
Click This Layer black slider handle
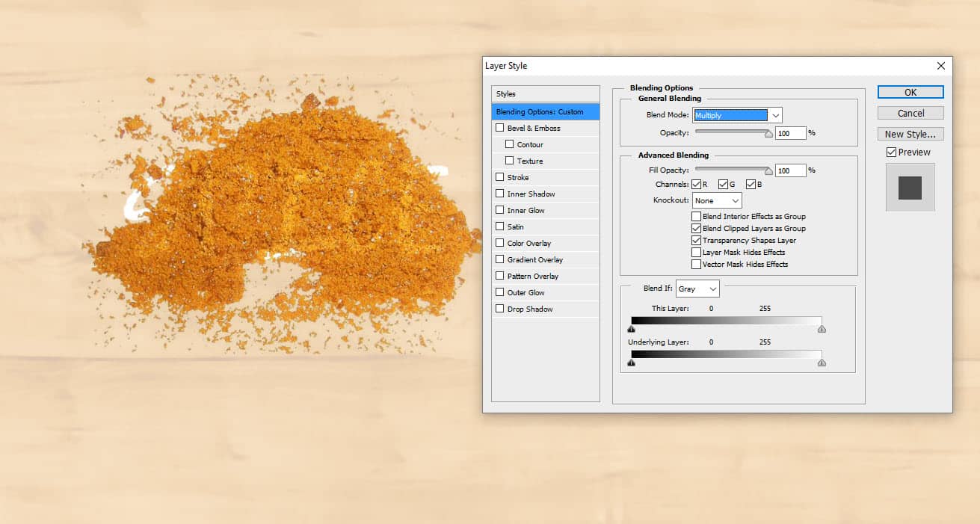pos(632,328)
